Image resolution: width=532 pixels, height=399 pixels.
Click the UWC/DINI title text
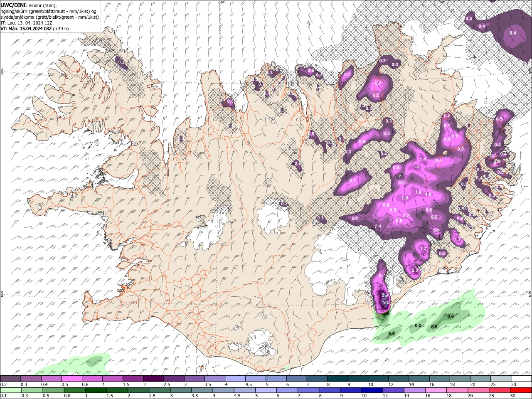[13, 5]
